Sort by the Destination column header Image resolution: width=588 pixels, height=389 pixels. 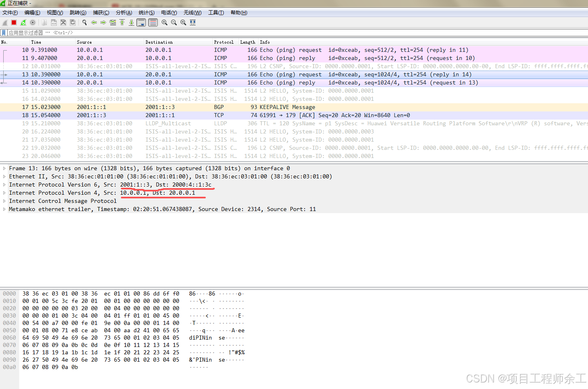pyautogui.click(x=178, y=42)
